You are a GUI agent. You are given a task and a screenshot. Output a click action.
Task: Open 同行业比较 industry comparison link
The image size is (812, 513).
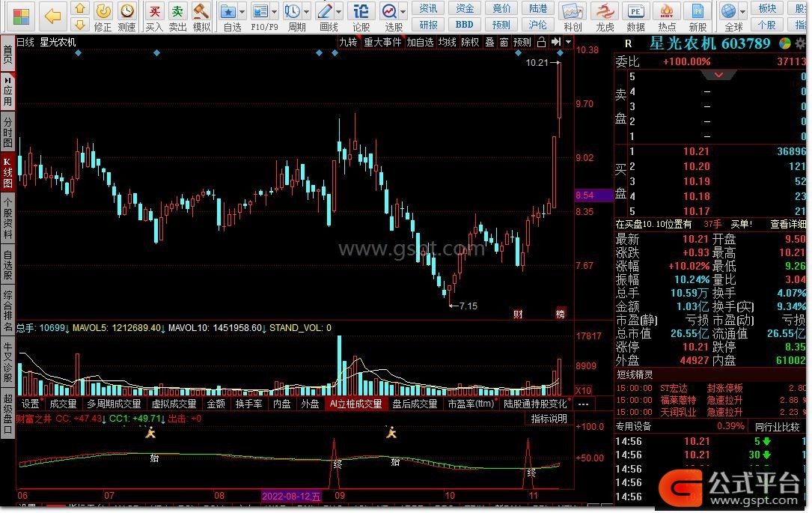click(777, 427)
